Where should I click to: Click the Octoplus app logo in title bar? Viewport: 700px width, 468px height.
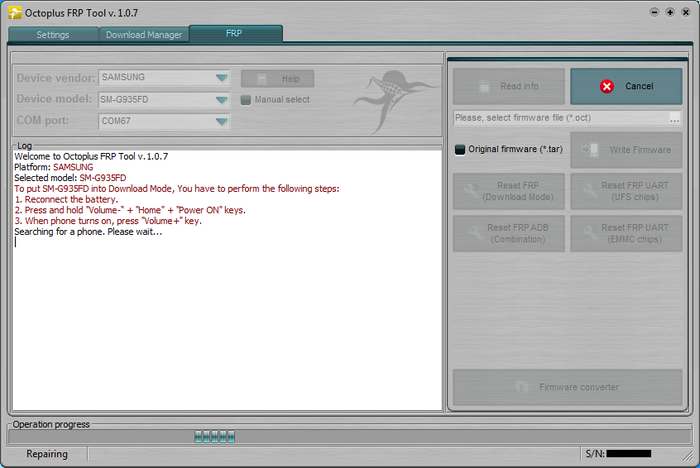(x=14, y=12)
